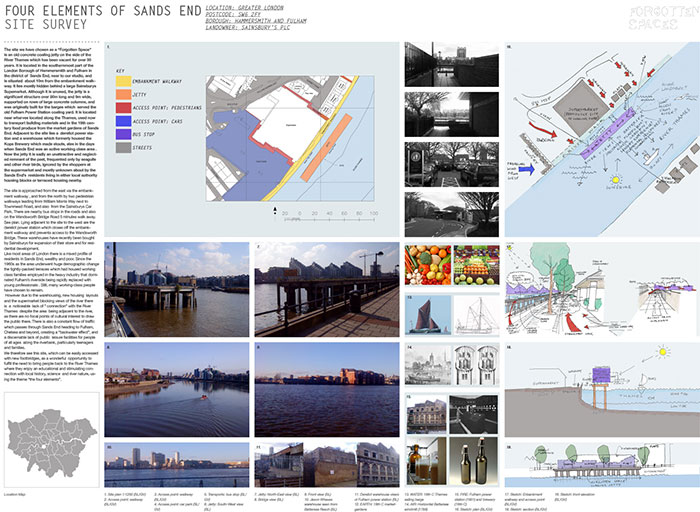Open the dark brewery interior photo
The image size is (700, 512).
point(474,415)
